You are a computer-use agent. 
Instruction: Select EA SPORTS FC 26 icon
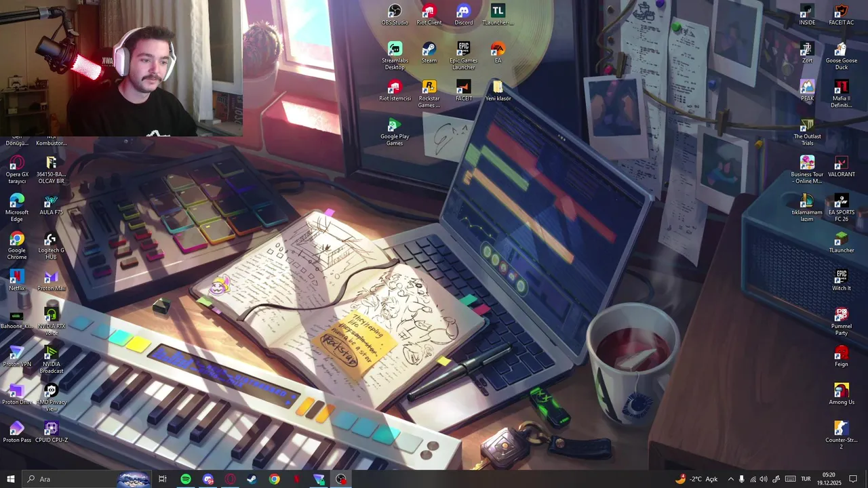click(842, 208)
